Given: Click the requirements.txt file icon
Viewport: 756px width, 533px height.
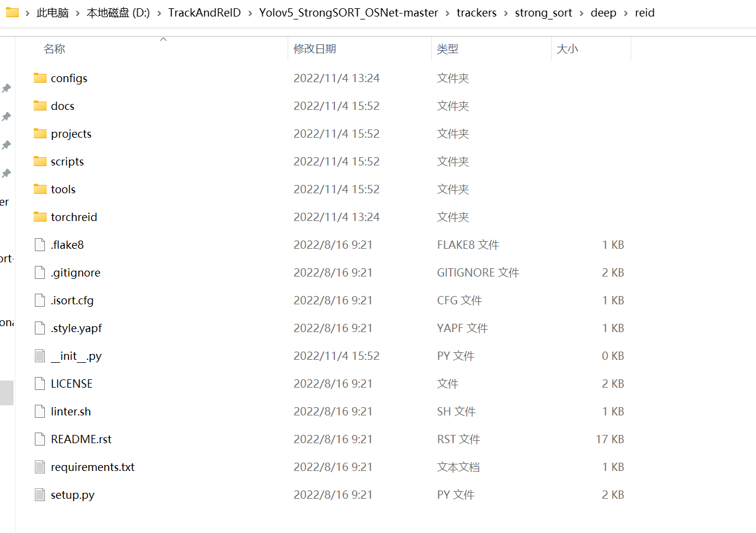Looking at the screenshot, I should click(40, 467).
